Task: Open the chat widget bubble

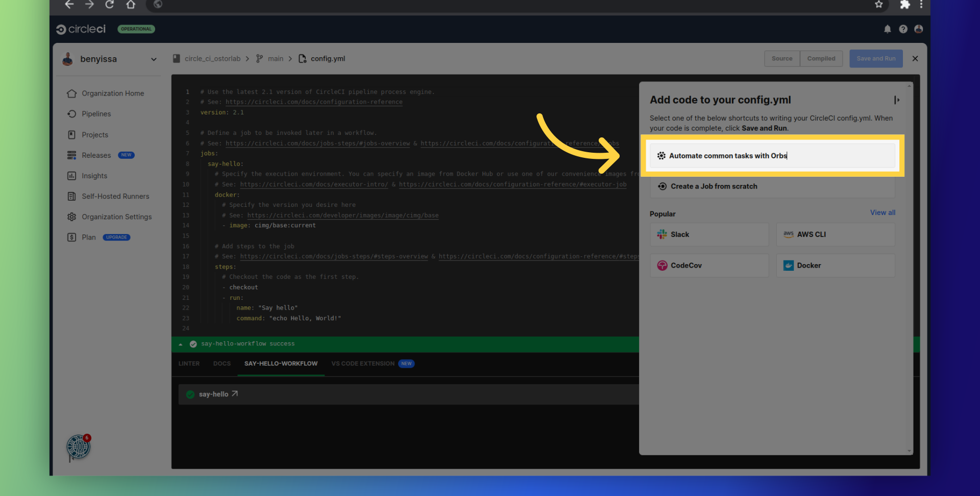Action: pos(78,447)
